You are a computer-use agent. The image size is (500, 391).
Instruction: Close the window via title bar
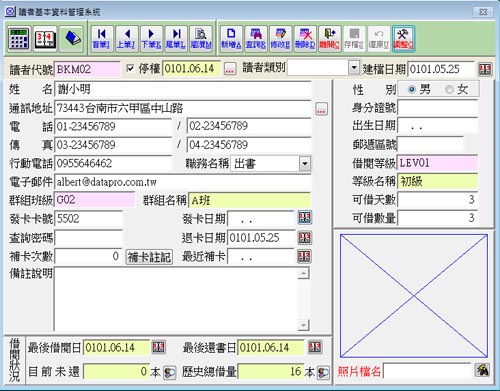(483, 12)
